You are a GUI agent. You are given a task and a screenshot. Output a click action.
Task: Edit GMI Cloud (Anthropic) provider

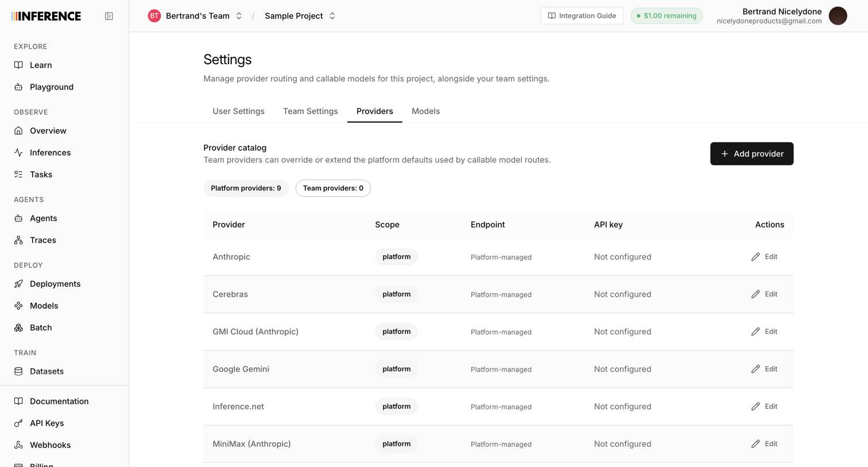click(764, 332)
